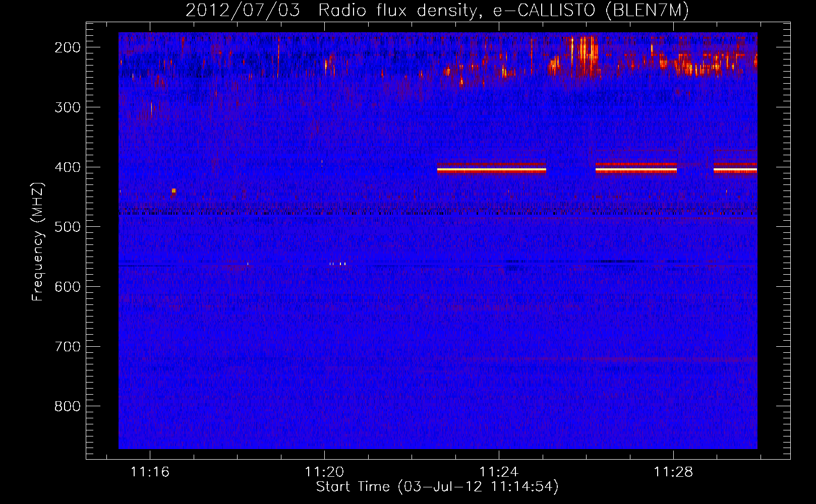Click the 'Frequency (MHZ)' axis label
The height and width of the screenshot is (504, 816).
tap(38, 241)
